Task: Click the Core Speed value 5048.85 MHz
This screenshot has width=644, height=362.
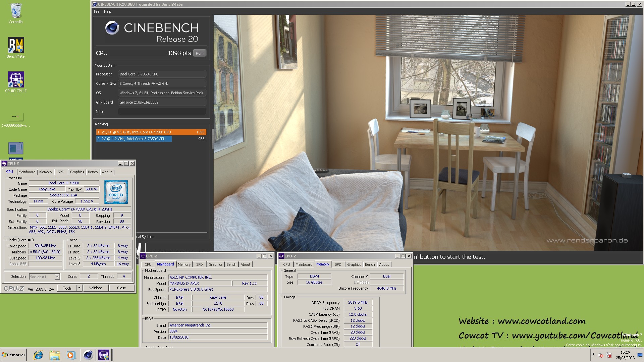Action: (x=45, y=246)
